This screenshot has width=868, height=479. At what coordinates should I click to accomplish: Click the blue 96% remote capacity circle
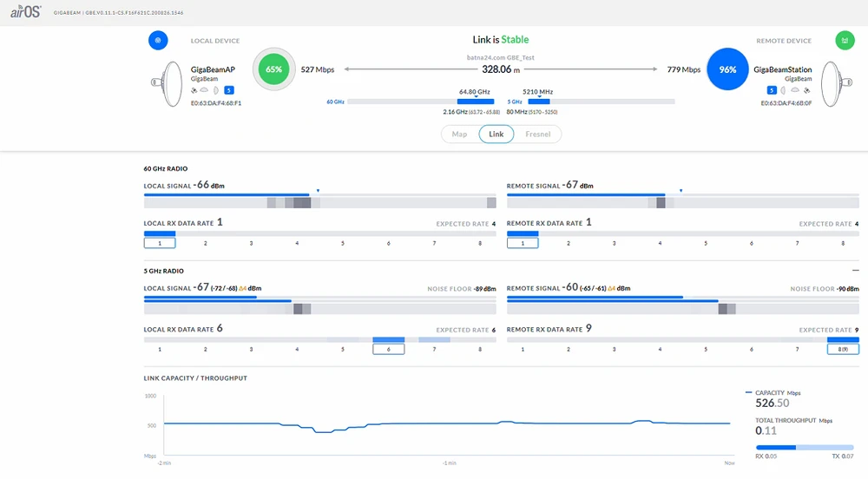(x=727, y=69)
